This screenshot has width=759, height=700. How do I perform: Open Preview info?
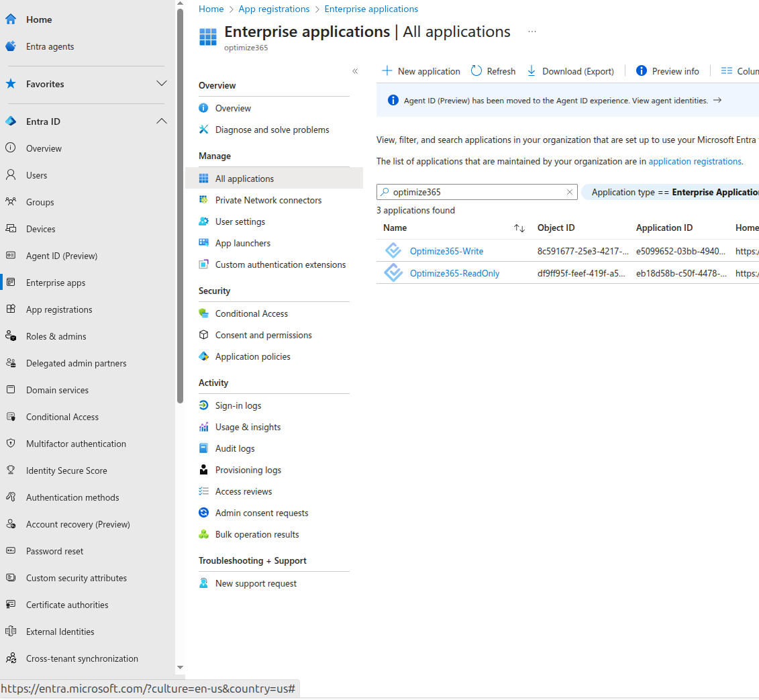pos(668,70)
